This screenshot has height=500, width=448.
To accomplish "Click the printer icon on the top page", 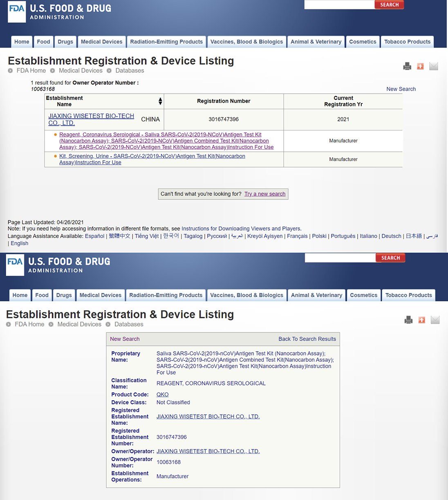I will click(407, 66).
